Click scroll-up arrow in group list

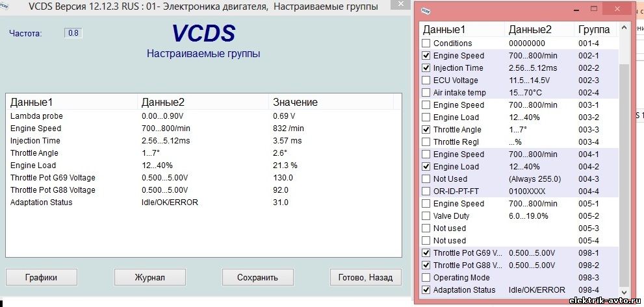tap(624, 29)
